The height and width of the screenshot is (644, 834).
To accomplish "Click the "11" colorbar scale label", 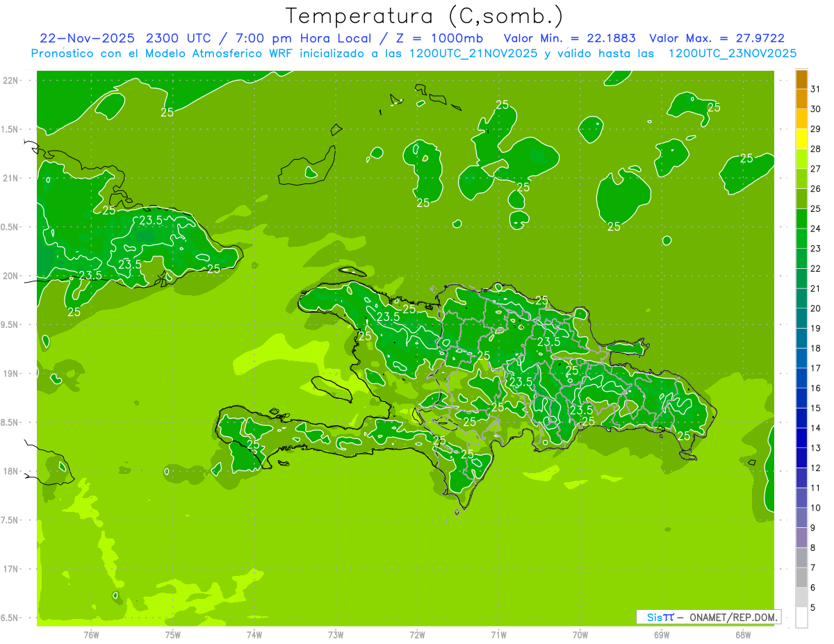I will [816, 488].
